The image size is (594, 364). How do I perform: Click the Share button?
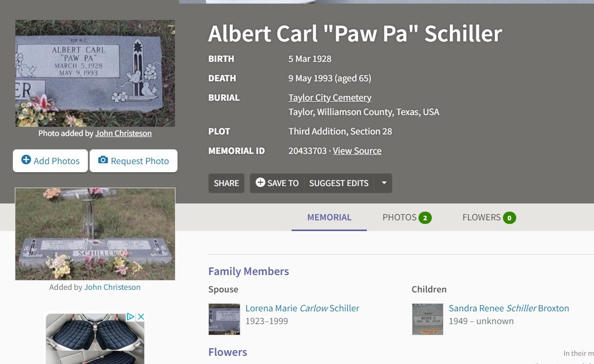tap(226, 183)
